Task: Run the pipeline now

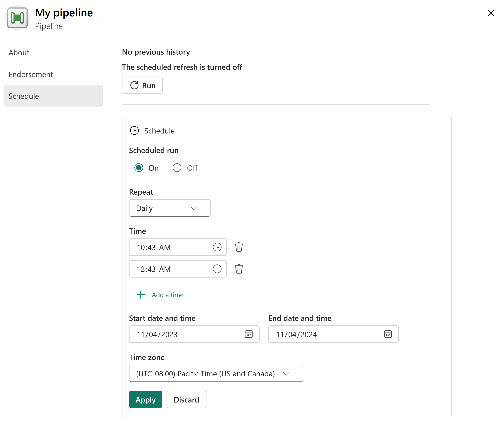Action: coord(142,85)
